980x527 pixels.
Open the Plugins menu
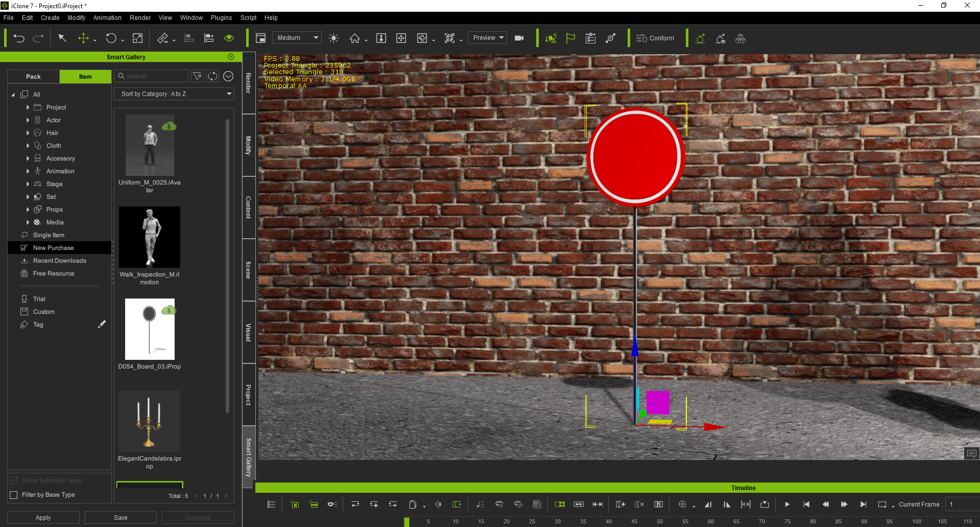[221, 18]
